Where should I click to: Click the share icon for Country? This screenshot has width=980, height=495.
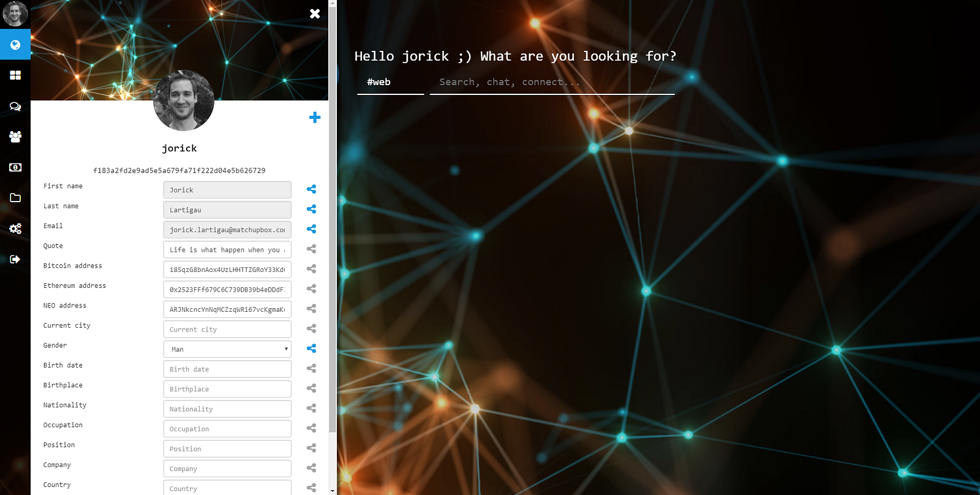tap(311, 488)
